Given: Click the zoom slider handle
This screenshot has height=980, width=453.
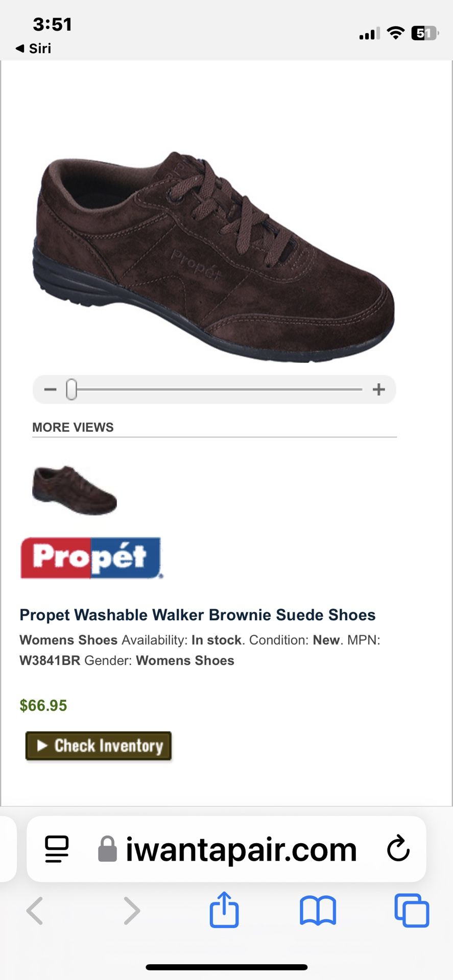Looking at the screenshot, I should (71, 389).
